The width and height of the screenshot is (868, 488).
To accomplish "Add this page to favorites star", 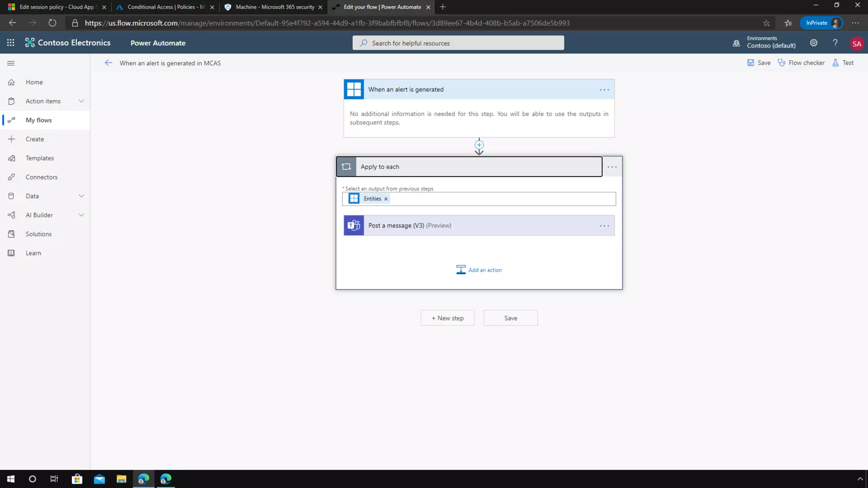I will (766, 23).
